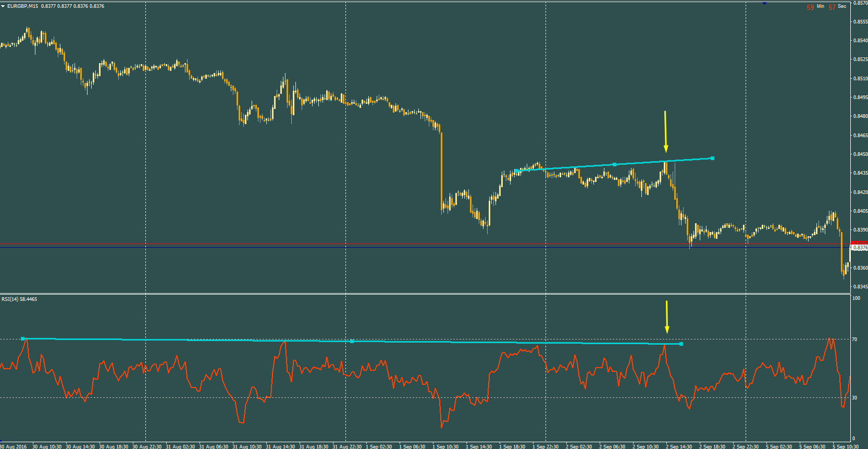The image size is (868, 449).
Task: Select the blue horizontal line at 0.8376
Action: tap(425, 248)
